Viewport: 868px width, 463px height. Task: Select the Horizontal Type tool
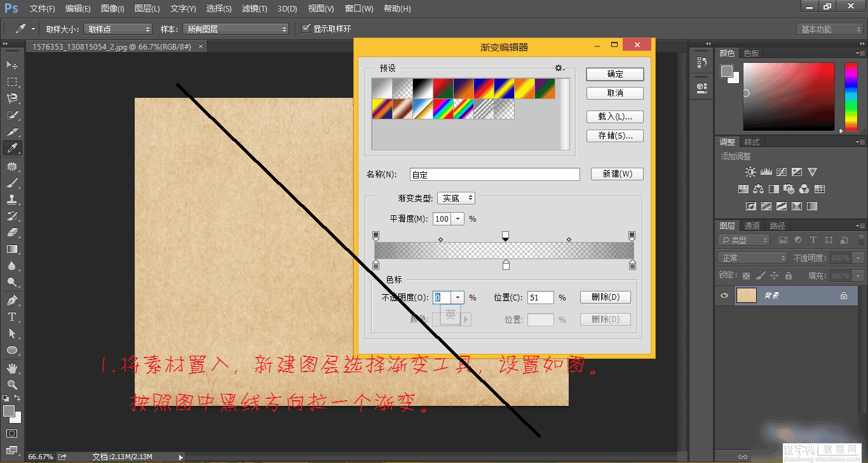click(12, 316)
